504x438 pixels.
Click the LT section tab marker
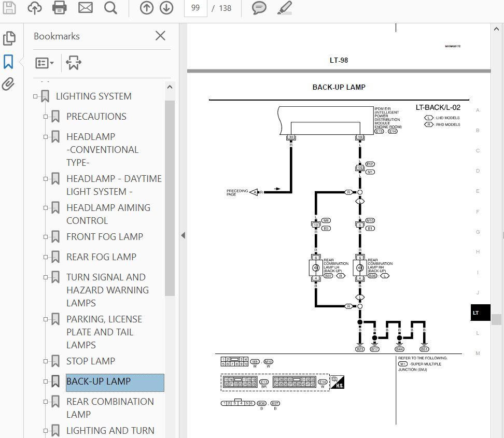point(480,313)
